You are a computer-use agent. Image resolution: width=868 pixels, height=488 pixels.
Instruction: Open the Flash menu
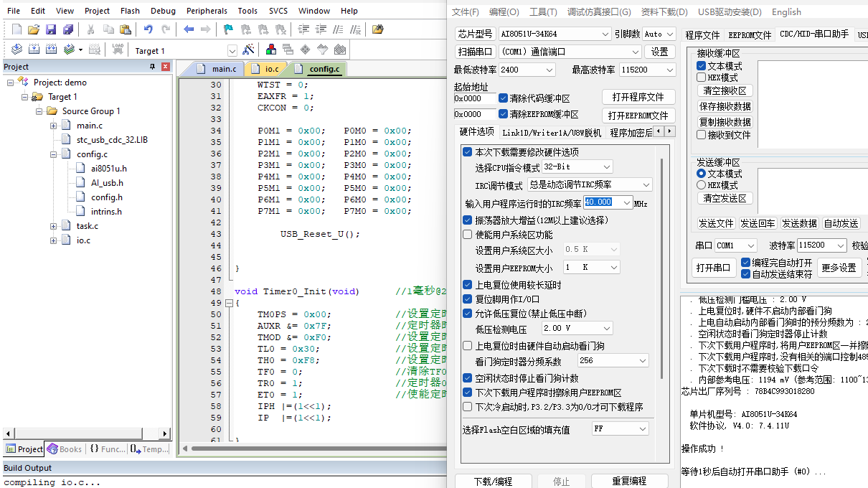point(130,11)
